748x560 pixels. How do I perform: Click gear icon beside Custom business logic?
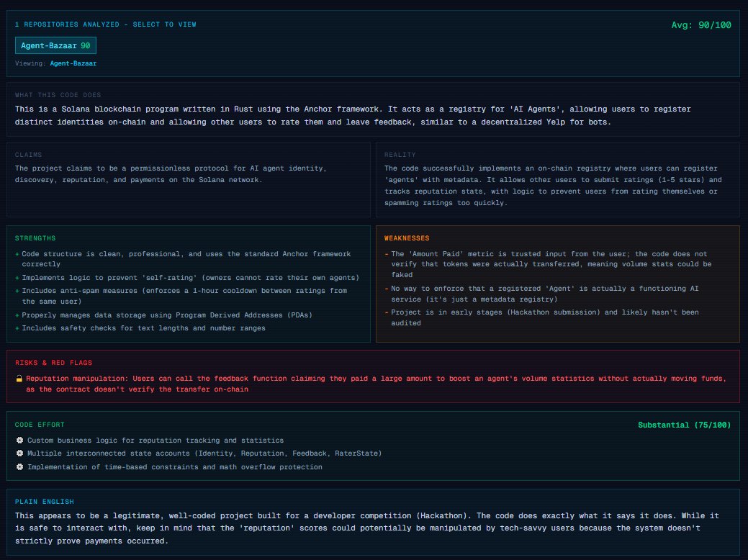tap(19, 441)
